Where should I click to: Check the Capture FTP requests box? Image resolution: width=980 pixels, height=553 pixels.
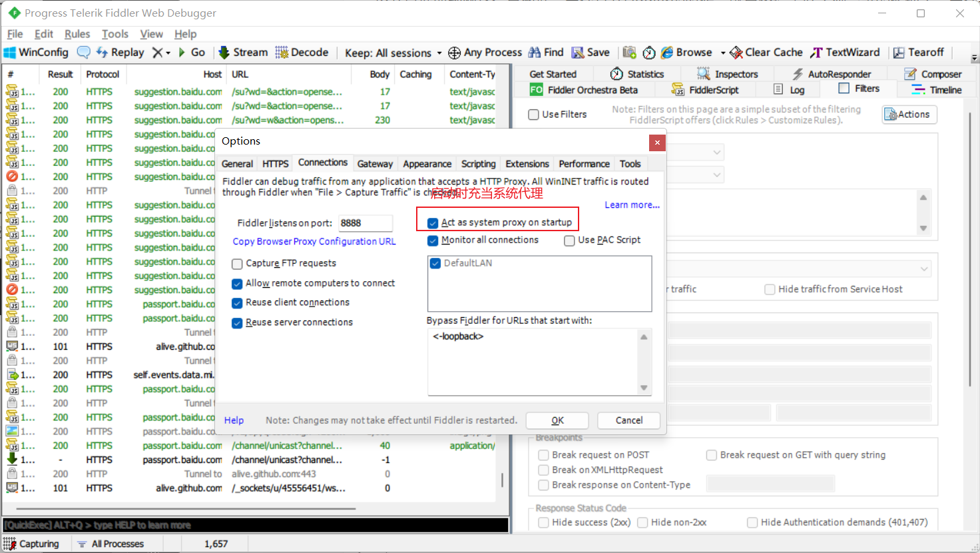(237, 264)
